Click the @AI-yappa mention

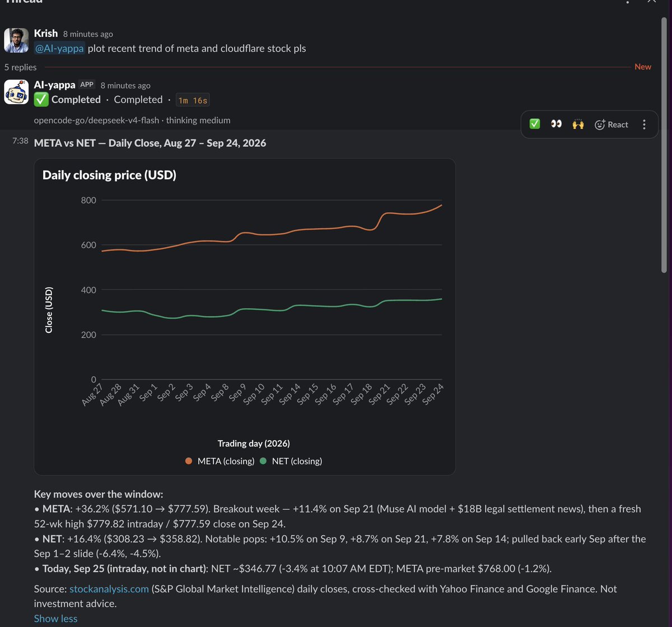(59, 48)
